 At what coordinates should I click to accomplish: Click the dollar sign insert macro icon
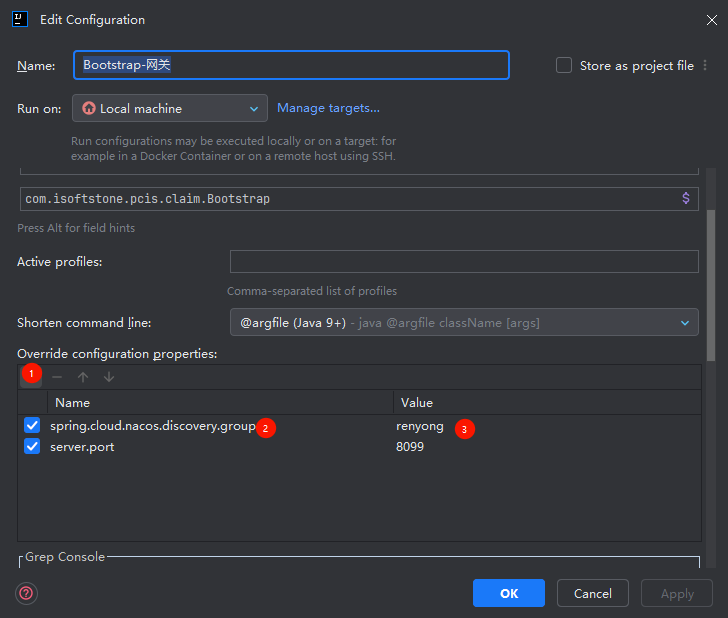point(685,198)
